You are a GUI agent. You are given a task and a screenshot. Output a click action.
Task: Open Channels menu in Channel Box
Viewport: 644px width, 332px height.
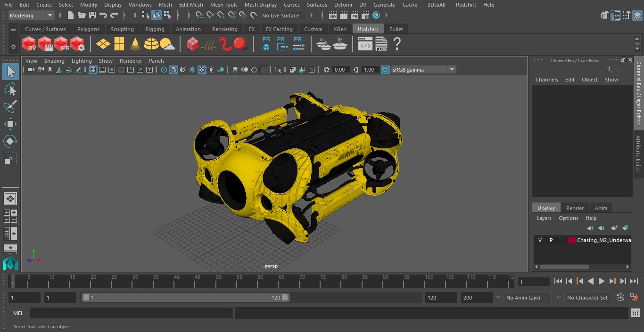click(546, 80)
